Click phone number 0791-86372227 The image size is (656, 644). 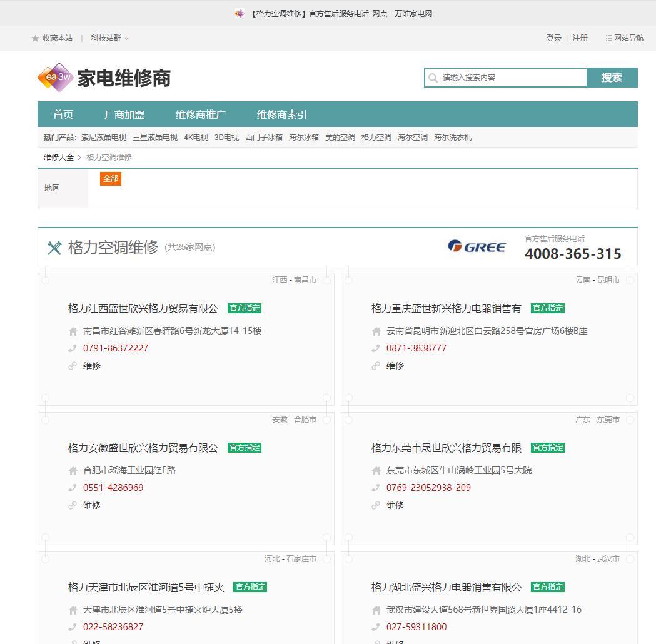pyautogui.click(x=116, y=348)
